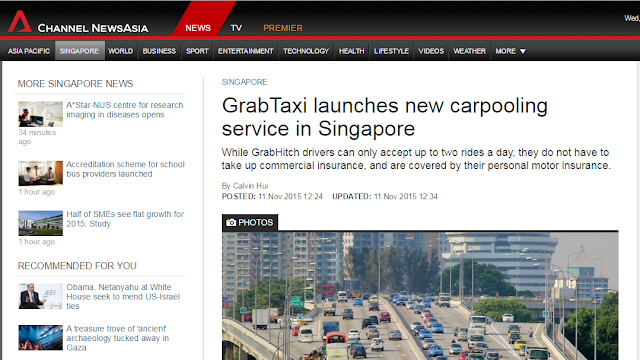The image size is (640, 360).
Task: Go to WORLD section
Action: (x=120, y=51)
